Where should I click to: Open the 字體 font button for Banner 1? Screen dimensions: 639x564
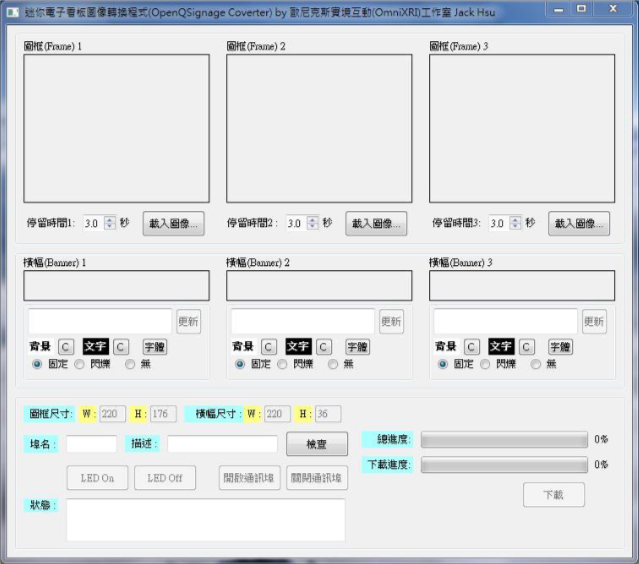(155, 347)
